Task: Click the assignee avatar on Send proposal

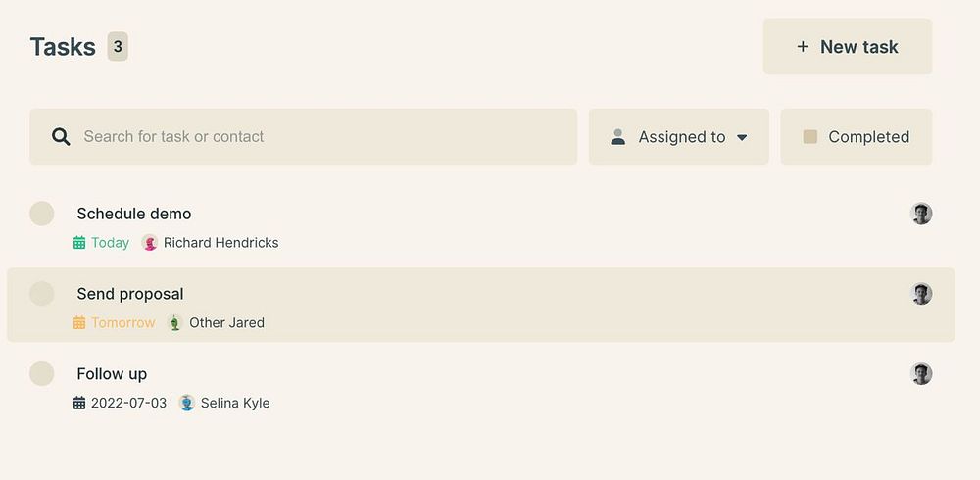Action: pos(920,294)
